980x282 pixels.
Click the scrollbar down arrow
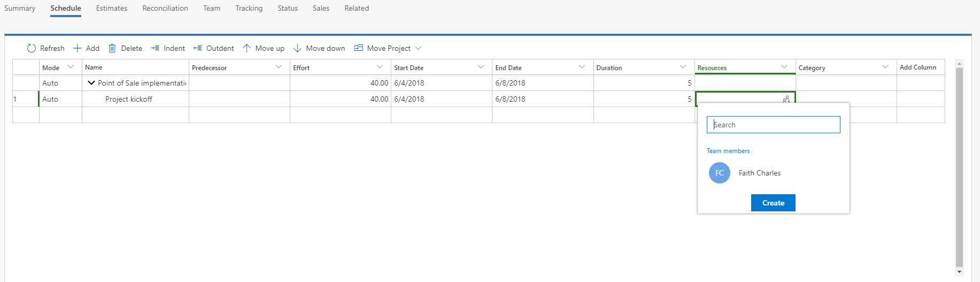pos(959,272)
